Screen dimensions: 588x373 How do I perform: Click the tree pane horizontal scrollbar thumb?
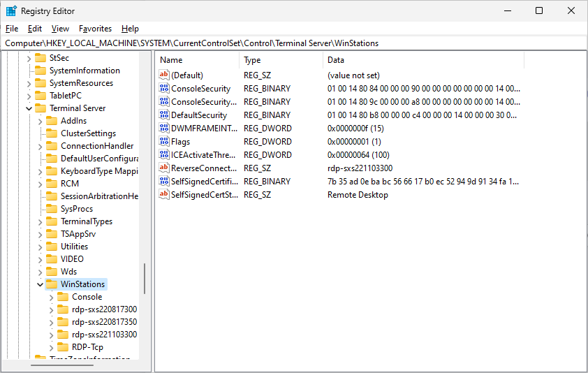62,365
